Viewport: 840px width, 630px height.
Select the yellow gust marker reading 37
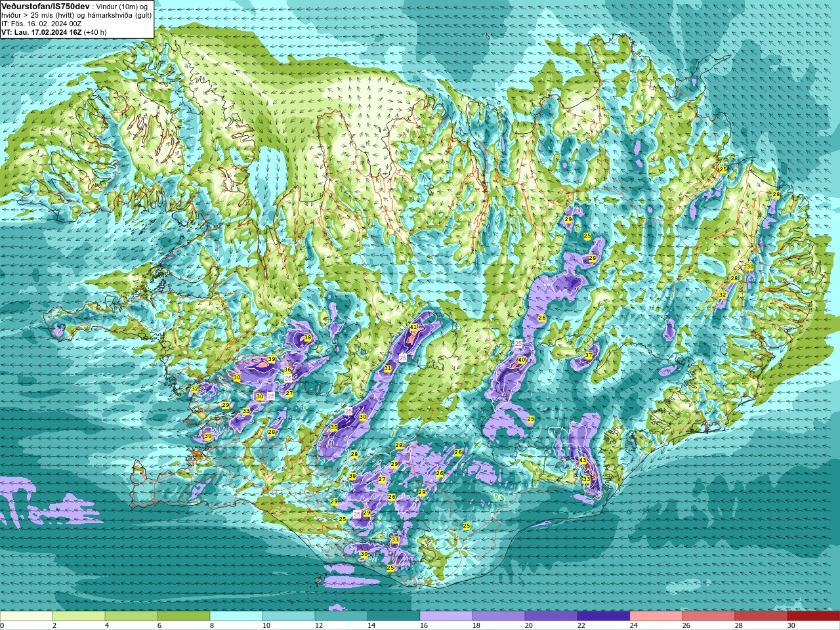(589, 356)
